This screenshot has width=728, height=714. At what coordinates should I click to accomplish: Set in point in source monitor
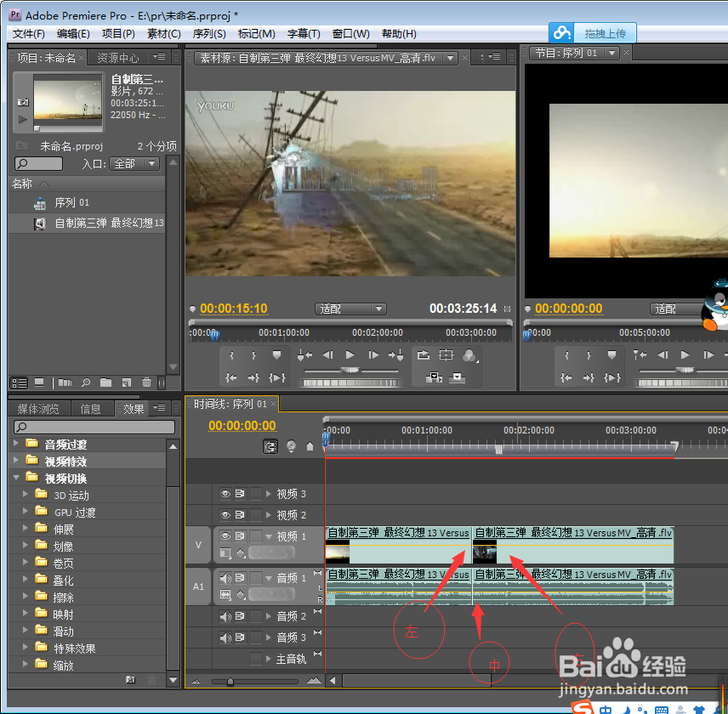[x=231, y=355]
